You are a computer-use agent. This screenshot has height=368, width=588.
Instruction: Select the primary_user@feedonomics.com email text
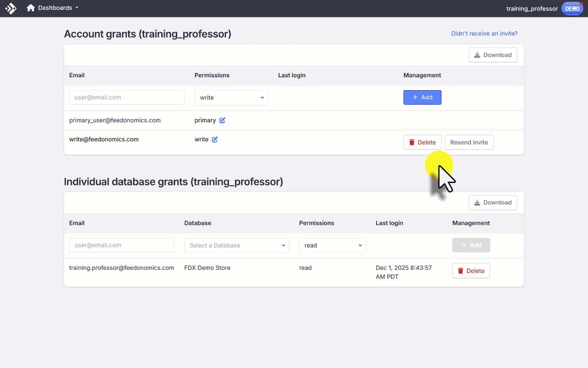click(x=115, y=120)
